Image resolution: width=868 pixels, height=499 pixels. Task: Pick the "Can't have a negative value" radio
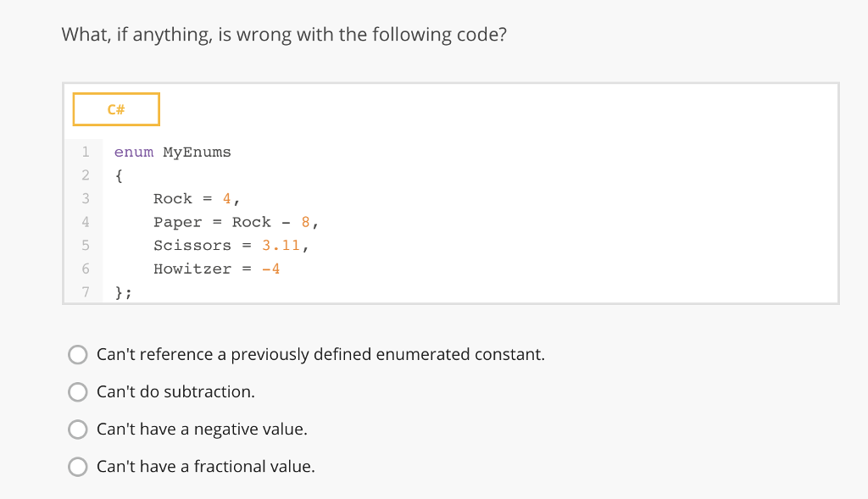[78, 429]
